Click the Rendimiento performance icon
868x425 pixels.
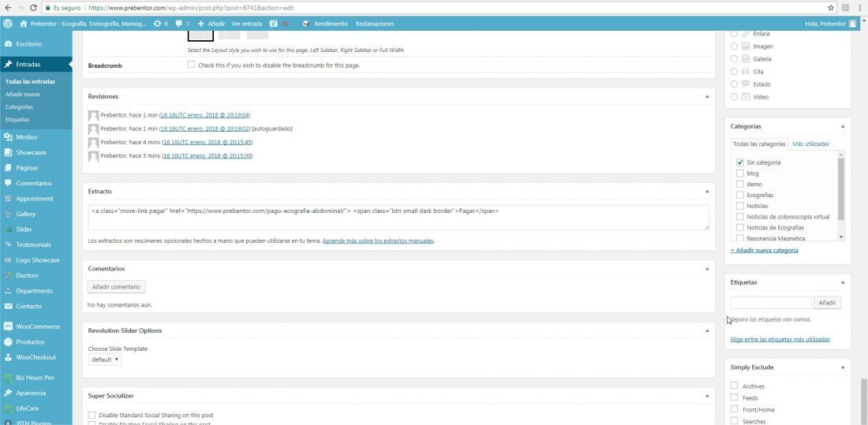[x=306, y=24]
